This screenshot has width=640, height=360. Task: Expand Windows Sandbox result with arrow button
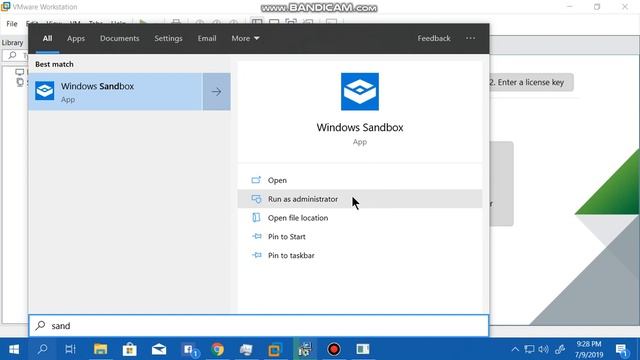tap(216, 92)
